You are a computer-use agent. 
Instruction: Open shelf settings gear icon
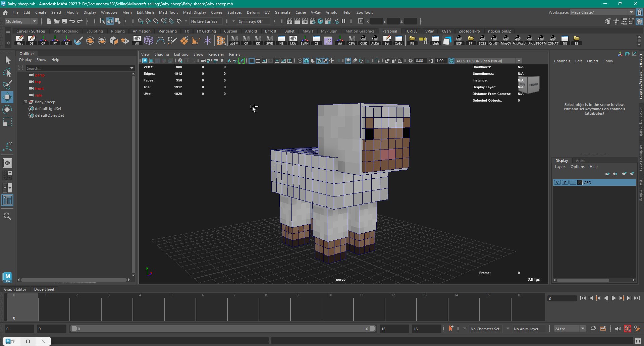[8, 43]
